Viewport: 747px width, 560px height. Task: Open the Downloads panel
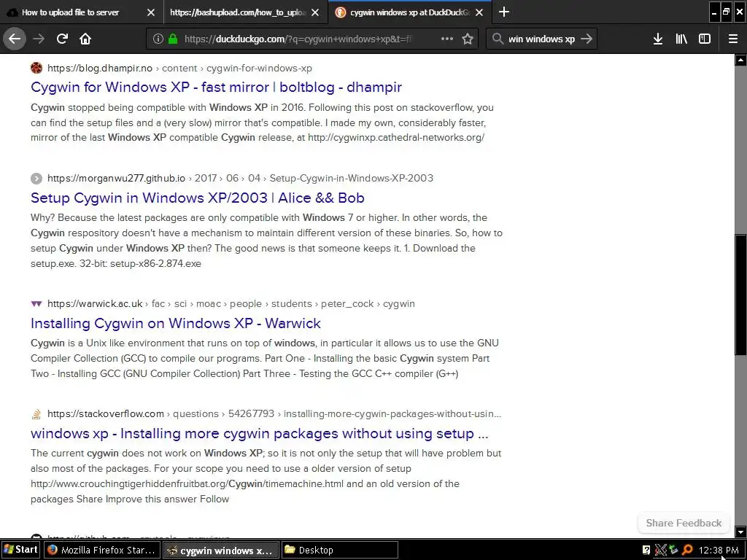[x=658, y=39]
